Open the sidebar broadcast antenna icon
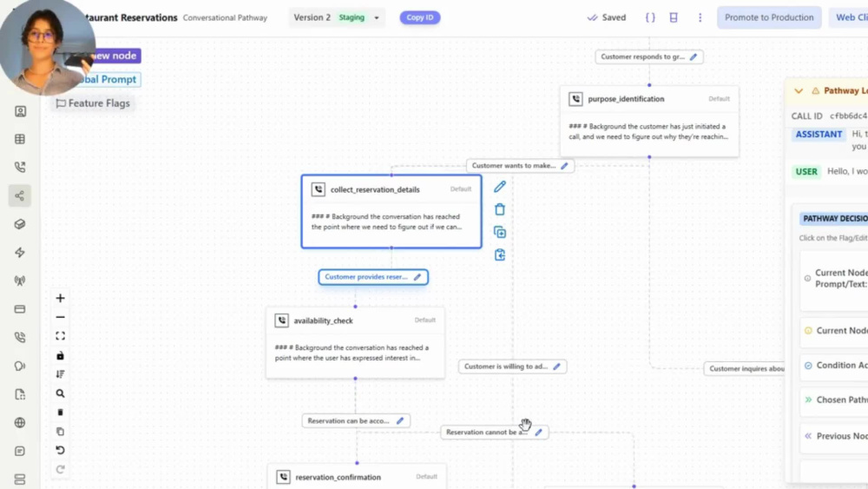Screen dimensions: 868x489 tap(20, 281)
